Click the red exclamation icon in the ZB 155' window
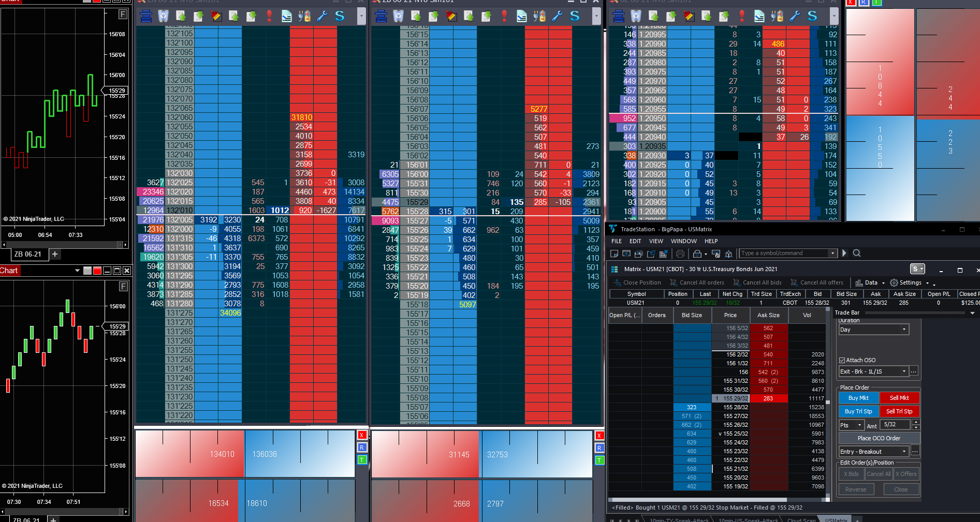 point(504,17)
